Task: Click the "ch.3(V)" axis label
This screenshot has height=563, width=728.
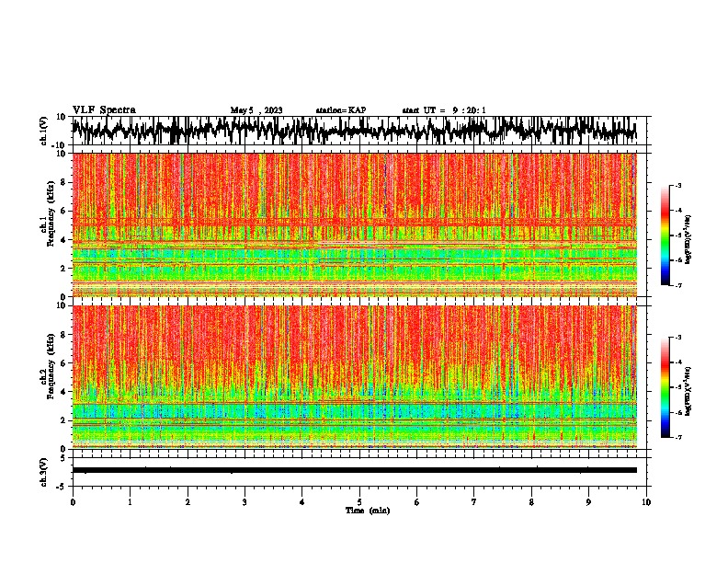Action: 44,472
